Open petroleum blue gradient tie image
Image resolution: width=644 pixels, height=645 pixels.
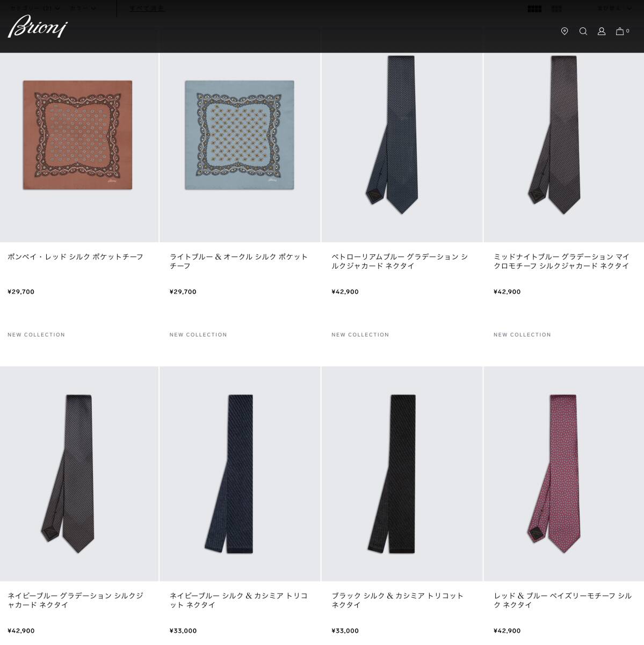click(x=402, y=135)
